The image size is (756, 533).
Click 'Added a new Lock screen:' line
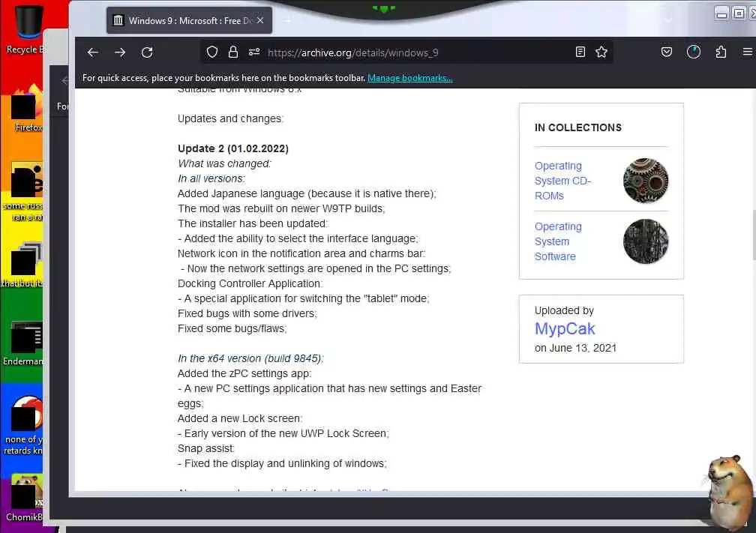[x=240, y=418]
